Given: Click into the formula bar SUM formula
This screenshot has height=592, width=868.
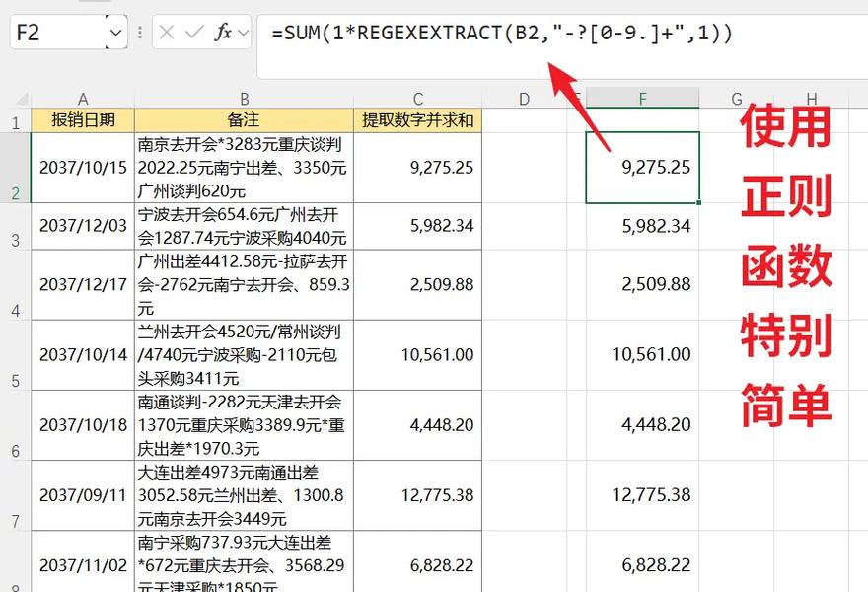Looking at the screenshot, I should click(502, 33).
